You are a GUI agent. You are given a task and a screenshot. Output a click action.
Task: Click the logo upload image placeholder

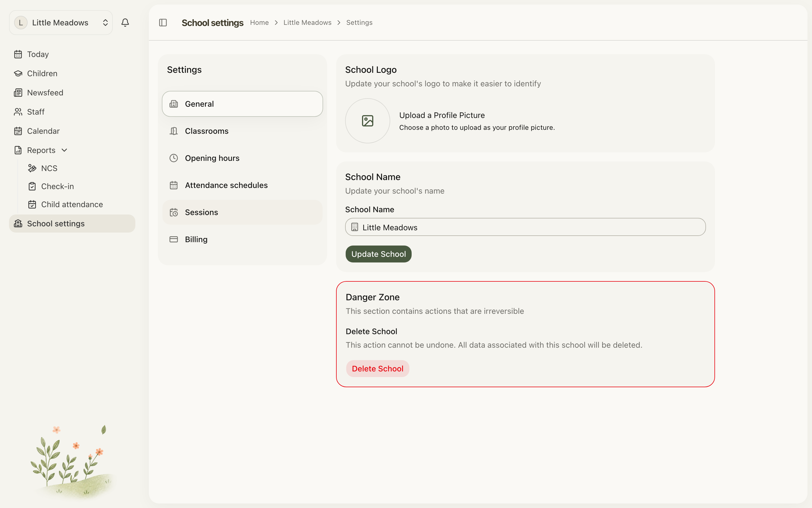point(368,121)
